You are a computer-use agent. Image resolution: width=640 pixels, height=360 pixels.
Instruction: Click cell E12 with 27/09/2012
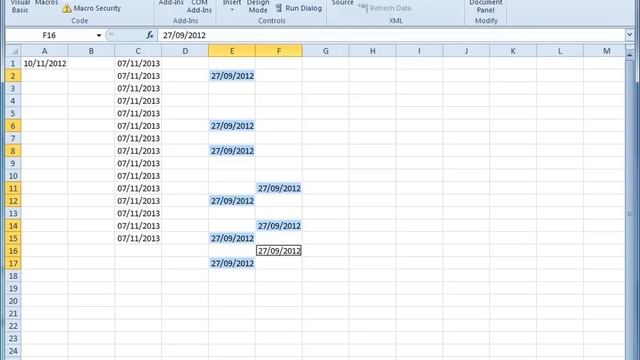pyautogui.click(x=232, y=201)
